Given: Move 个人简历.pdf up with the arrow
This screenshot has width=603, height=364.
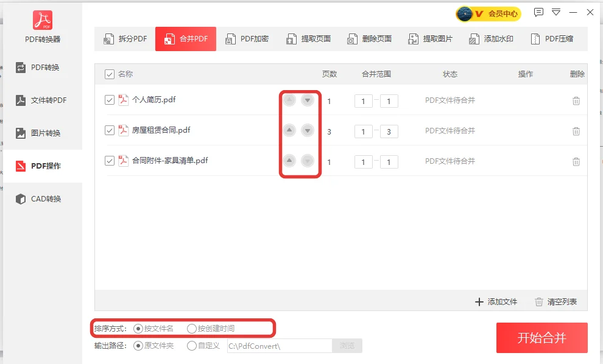Looking at the screenshot, I should (289, 100).
